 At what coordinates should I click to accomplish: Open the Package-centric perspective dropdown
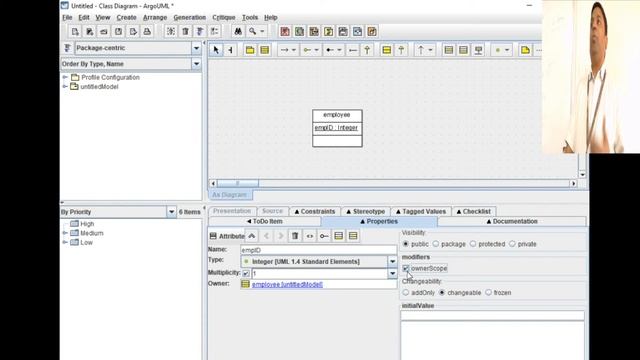[x=196, y=48]
